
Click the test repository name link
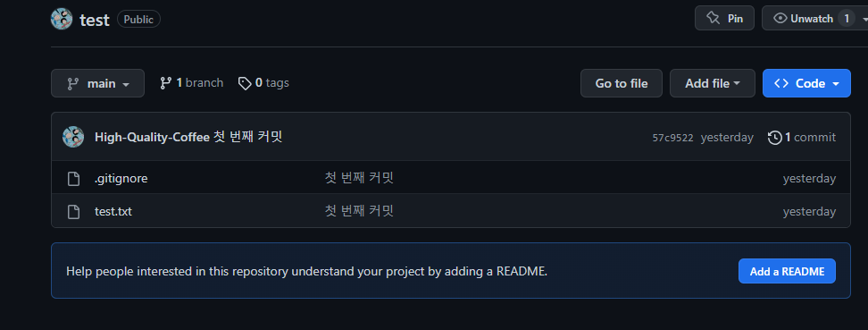point(95,20)
